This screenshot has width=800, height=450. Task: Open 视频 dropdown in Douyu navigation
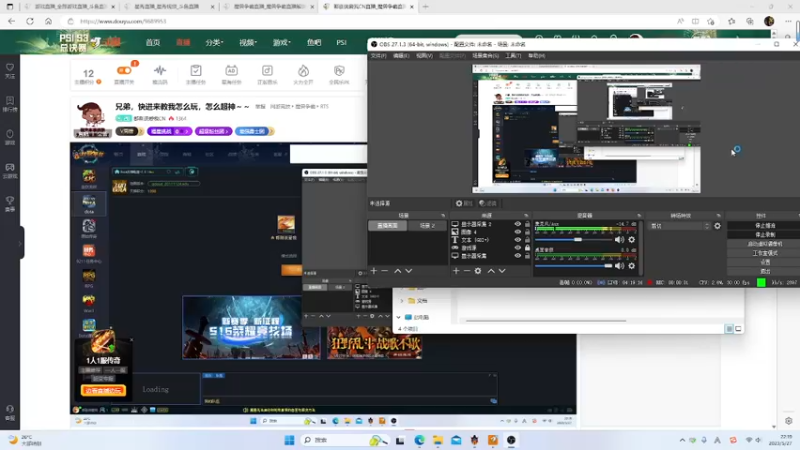[248, 42]
